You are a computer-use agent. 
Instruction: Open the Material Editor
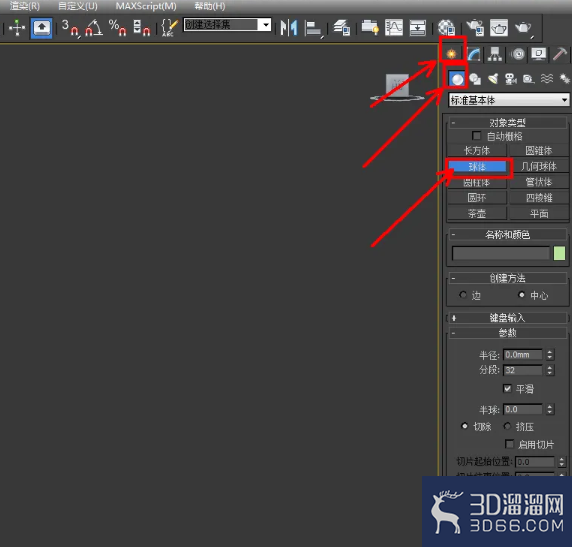pos(447,28)
